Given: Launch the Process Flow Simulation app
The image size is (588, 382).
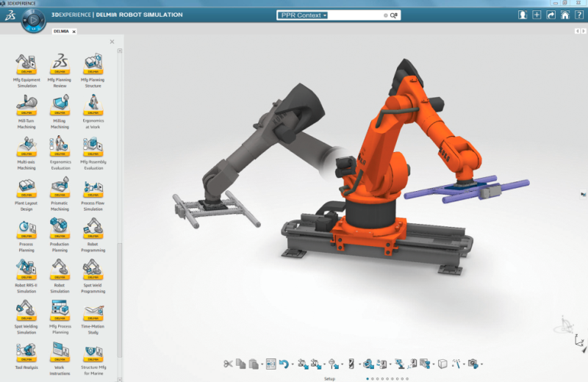Looking at the screenshot, I should (x=93, y=194).
